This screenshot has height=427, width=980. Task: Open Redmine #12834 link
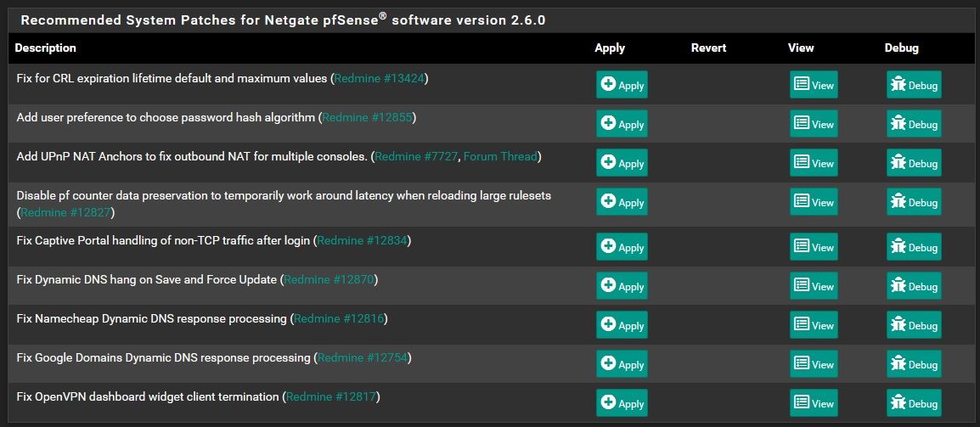[363, 241]
